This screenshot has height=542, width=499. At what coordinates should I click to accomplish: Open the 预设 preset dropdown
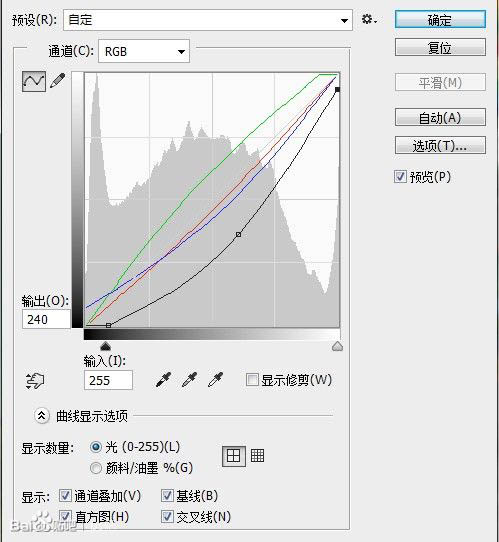[208, 20]
